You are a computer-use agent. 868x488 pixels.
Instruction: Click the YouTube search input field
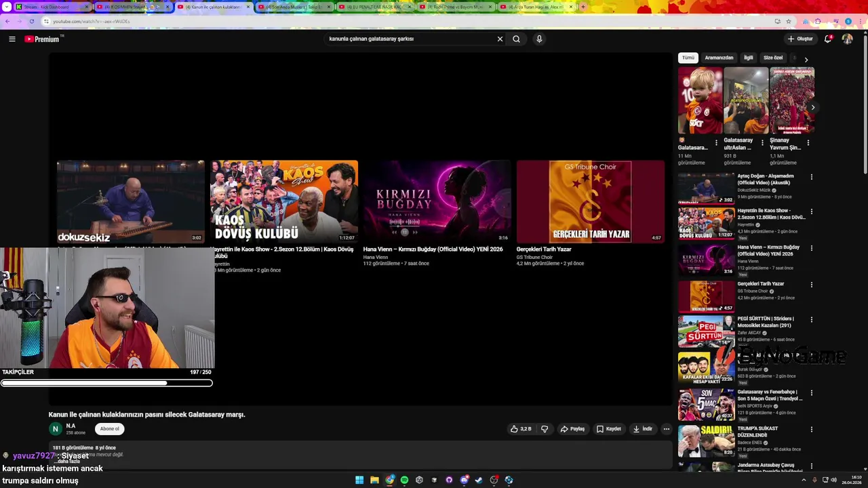[x=410, y=39]
